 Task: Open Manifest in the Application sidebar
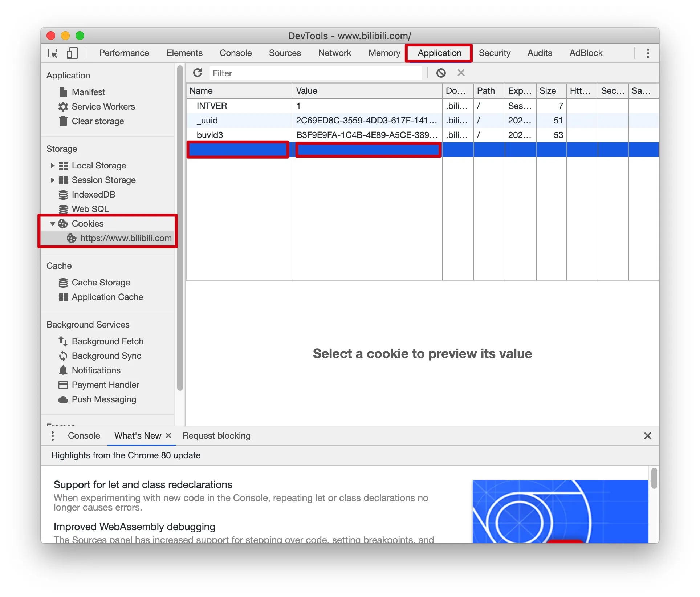pyautogui.click(x=88, y=92)
